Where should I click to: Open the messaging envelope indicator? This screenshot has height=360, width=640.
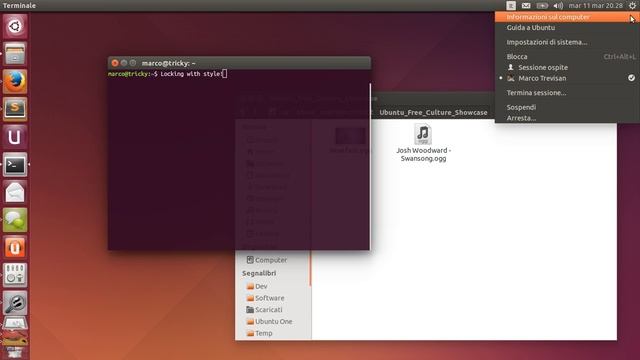526,5
